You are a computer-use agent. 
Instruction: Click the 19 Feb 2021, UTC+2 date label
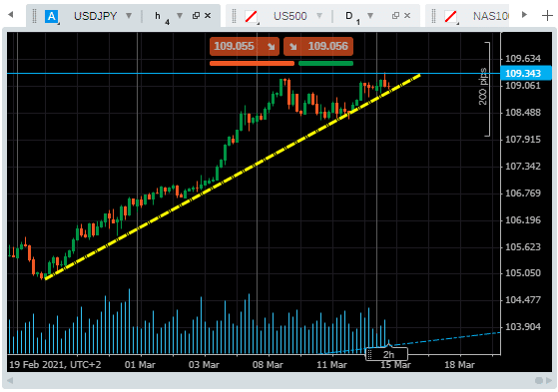[55, 365]
